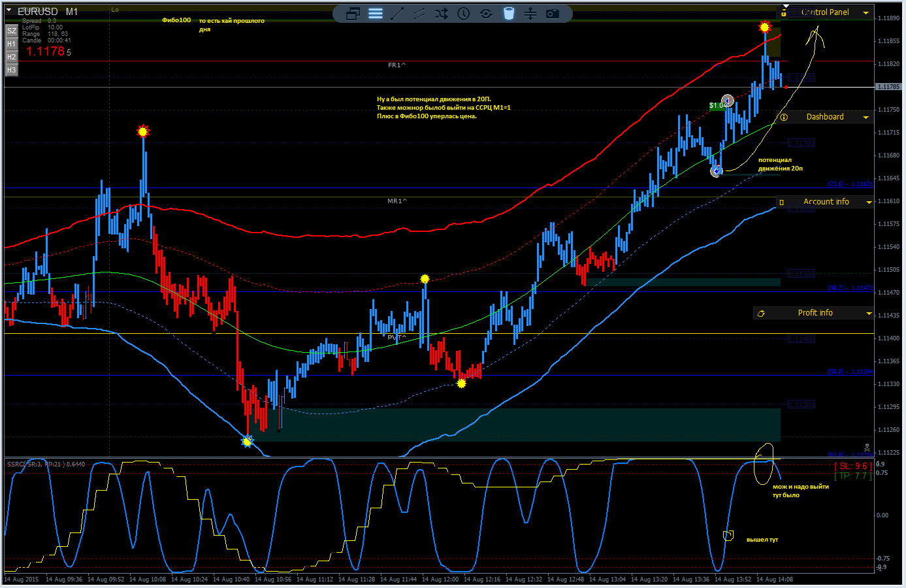Click the refresh icon on Profit info panel
Viewport: 906px width, 588px height.
(x=761, y=314)
